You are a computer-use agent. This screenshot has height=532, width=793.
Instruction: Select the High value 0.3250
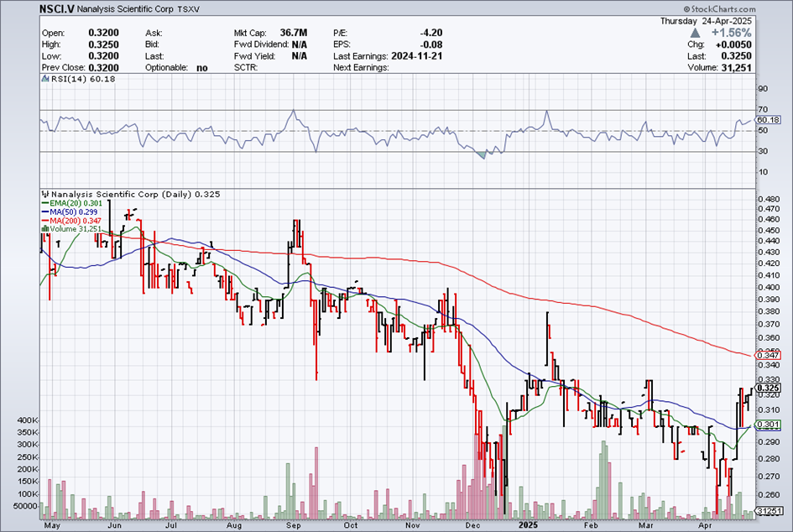coord(104,44)
